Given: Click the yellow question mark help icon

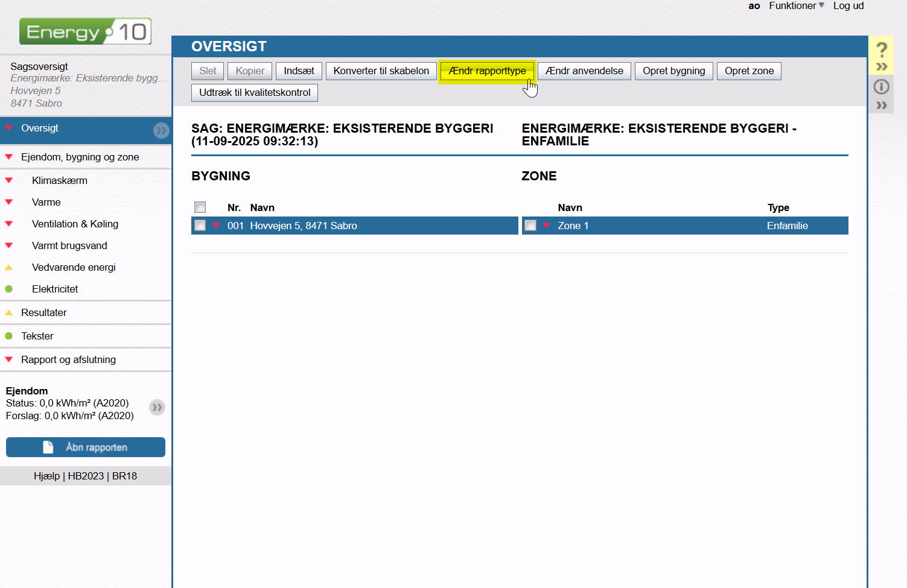Looking at the screenshot, I should pos(881,49).
